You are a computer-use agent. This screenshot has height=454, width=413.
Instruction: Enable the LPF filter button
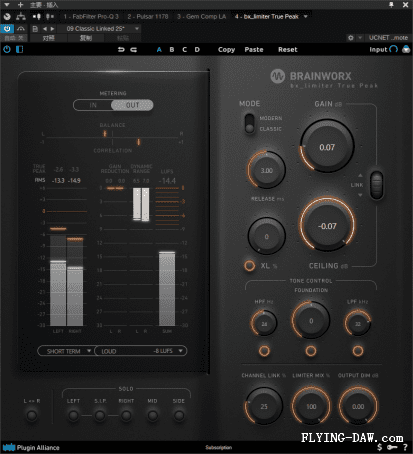click(x=358, y=351)
